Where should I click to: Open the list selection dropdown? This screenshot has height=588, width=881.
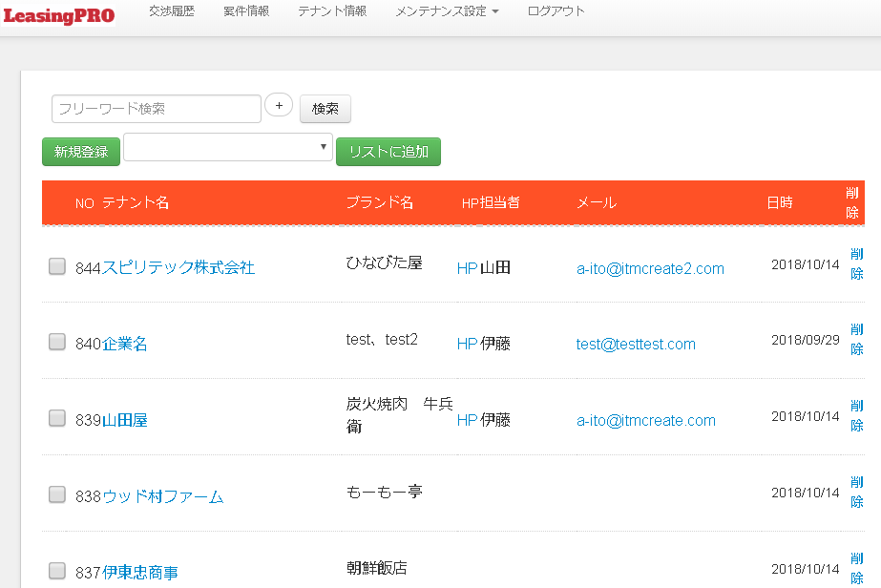[x=228, y=147]
